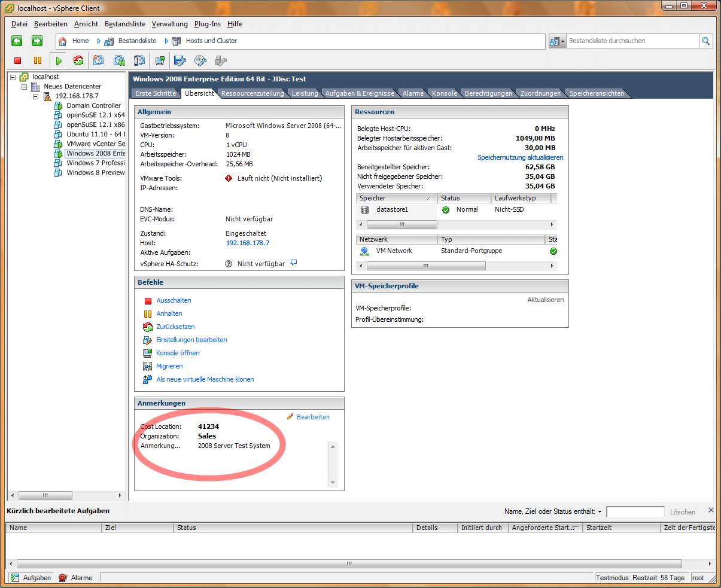Click the Reset VM toolbar icon
721x588 pixels.
click(x=78, y=60)
